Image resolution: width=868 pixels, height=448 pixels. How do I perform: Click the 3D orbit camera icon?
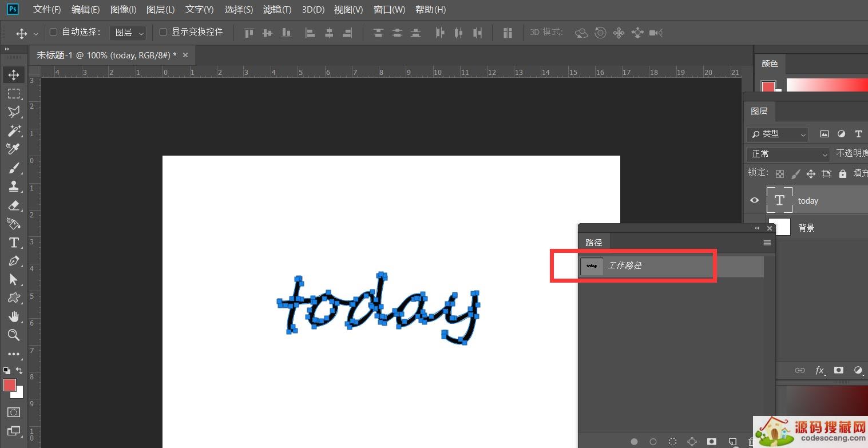pyautogui.click(x=581, y=33)
